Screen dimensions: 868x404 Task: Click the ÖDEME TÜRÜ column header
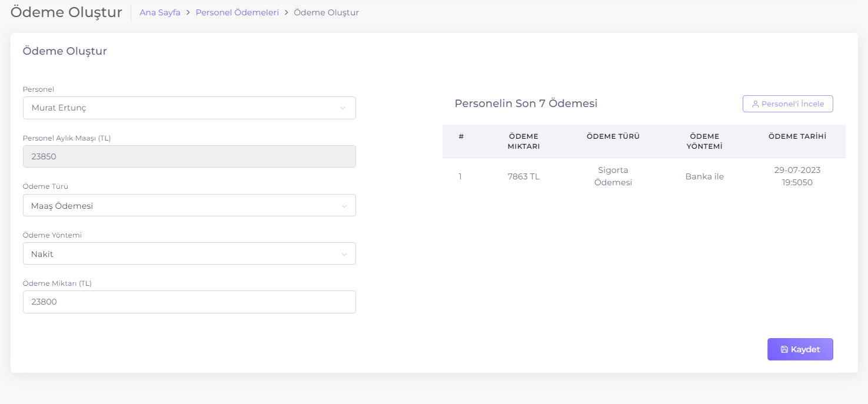[613, 136]
